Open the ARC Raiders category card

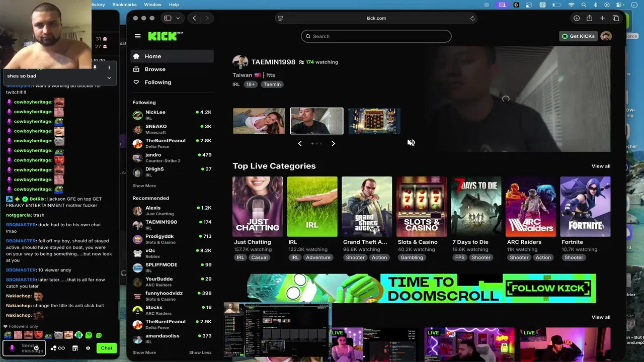pos(531,207)
